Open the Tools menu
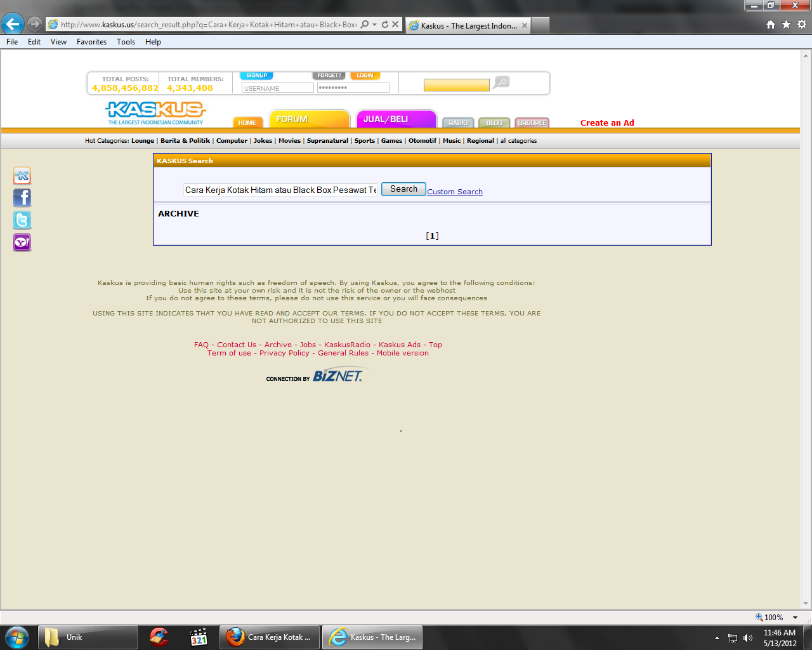Viewport: 812px width, 650px height. (126, 42)
